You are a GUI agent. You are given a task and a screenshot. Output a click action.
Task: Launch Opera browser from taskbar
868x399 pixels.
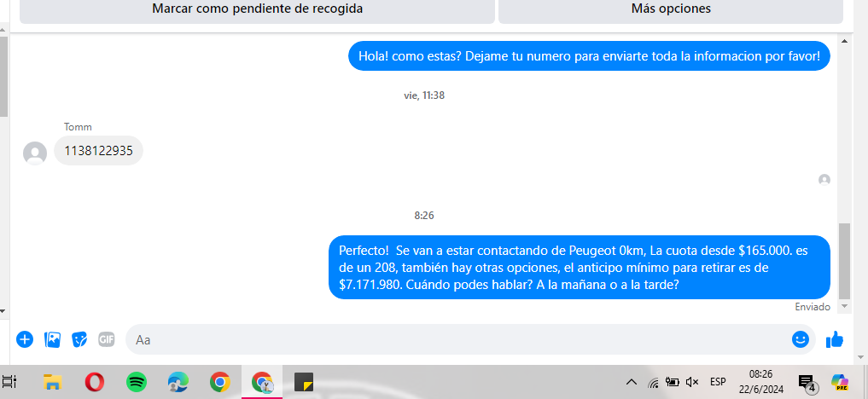(95, 382)
